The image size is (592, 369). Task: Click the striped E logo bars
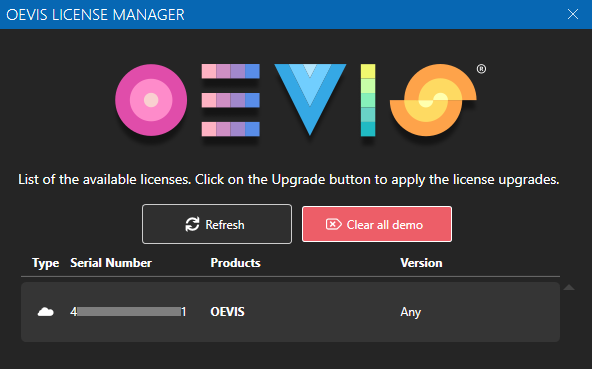[231, 100]
